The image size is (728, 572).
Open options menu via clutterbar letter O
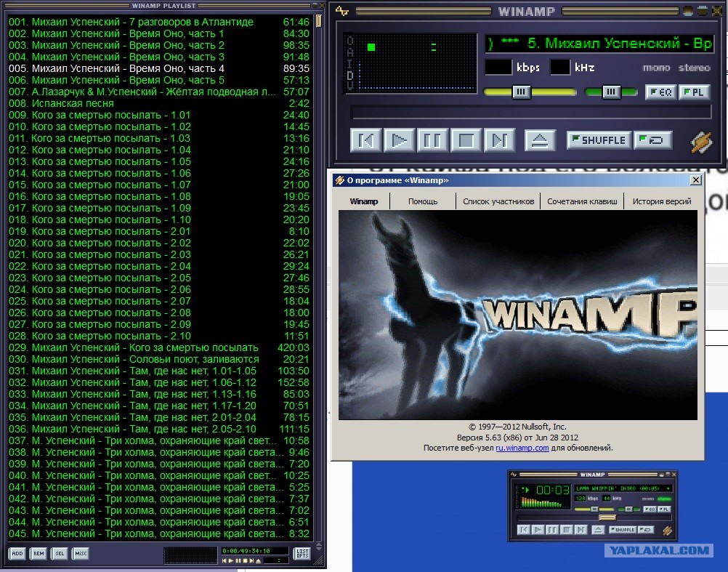coord(350,41)
